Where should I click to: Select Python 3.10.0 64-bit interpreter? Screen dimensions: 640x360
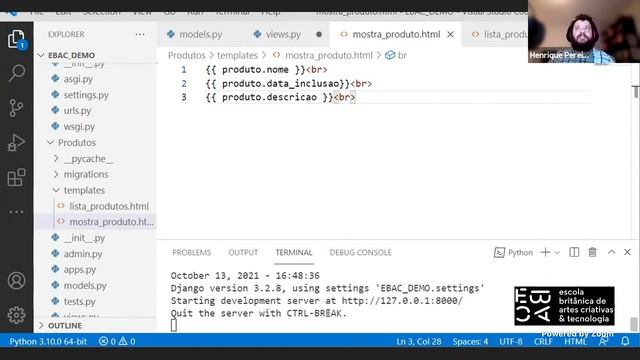coord(48,341)
